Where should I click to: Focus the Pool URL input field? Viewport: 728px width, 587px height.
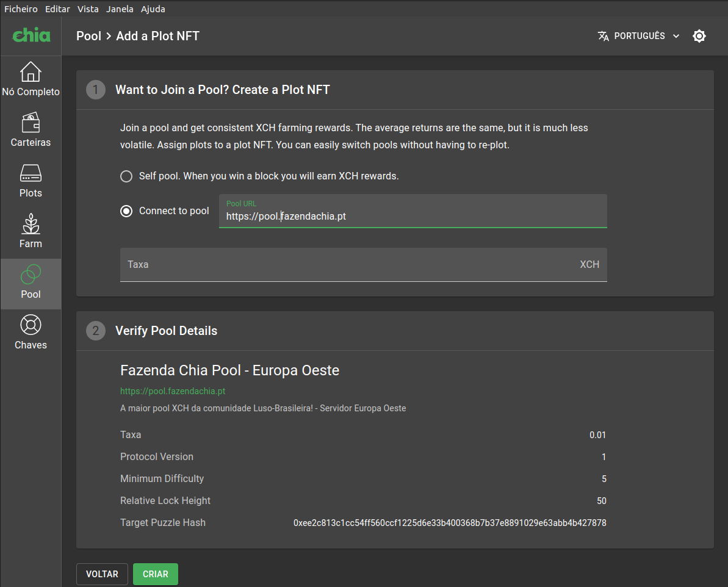point(413,211)
